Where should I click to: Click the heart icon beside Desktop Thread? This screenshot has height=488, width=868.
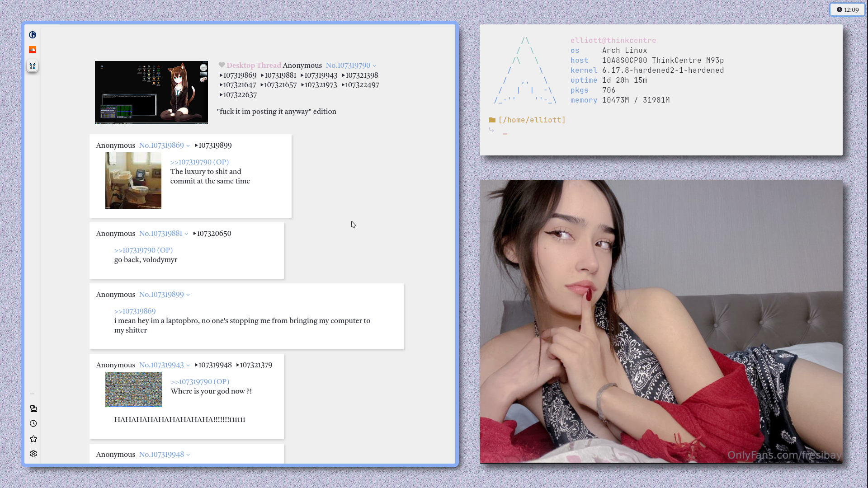(222, 65)
